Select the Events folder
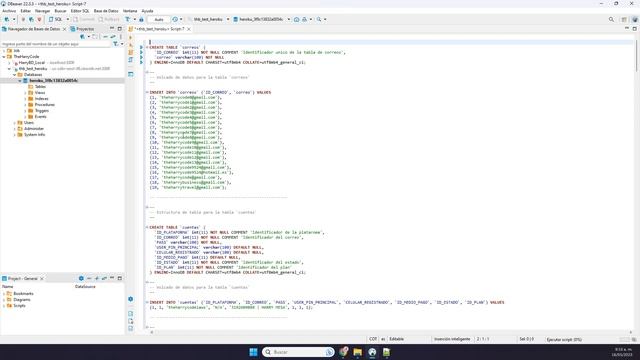 tap(40, 117)
